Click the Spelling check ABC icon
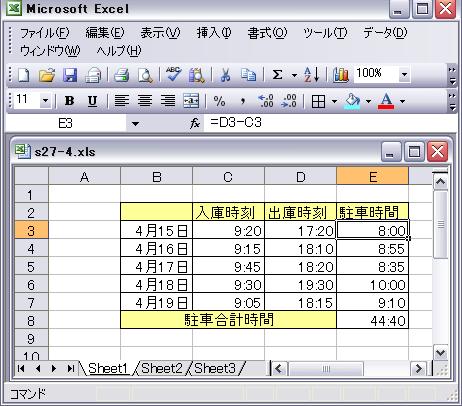462x406 pixels. click(x=174, y=74)
